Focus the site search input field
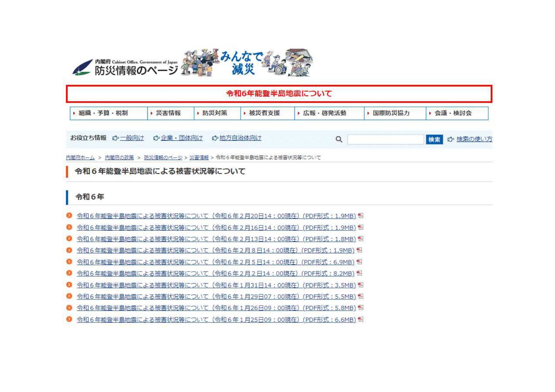 pyautogui.click(x=385, y=139)
